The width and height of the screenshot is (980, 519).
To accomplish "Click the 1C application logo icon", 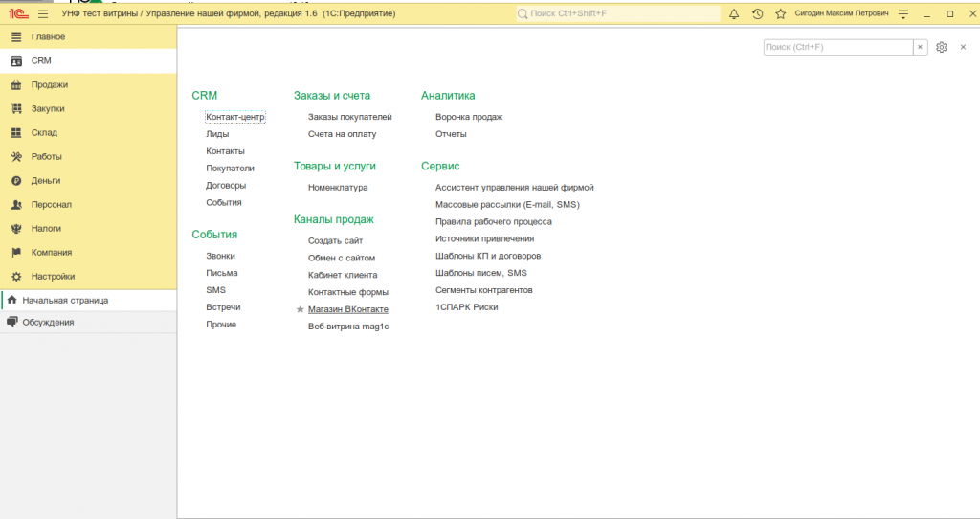I will click(19, 13).
